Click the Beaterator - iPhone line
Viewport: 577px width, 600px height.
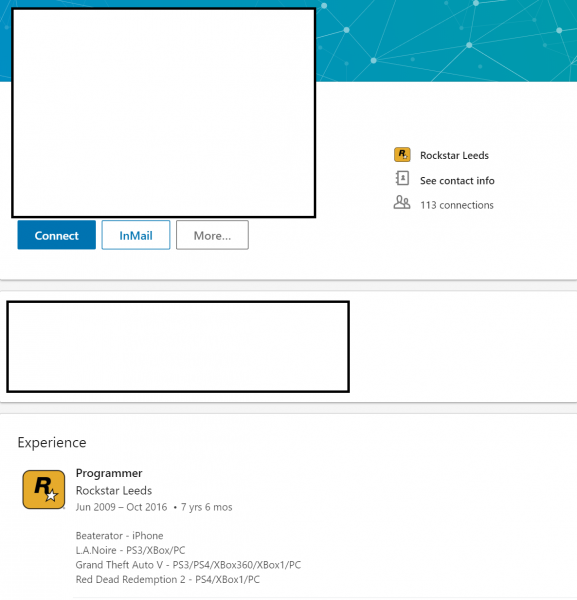point(119,536)
